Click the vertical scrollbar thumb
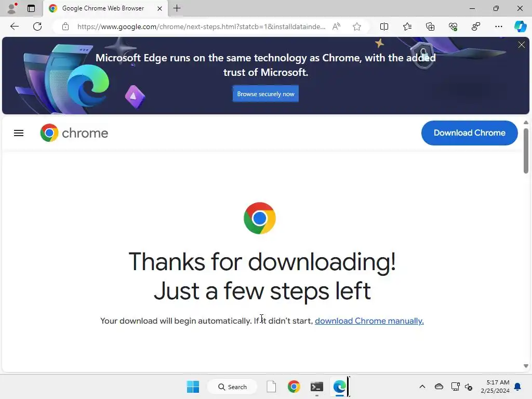532x399 pixels. [x=526, y=151]
